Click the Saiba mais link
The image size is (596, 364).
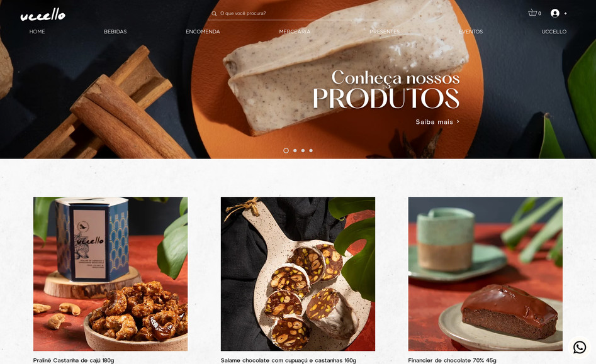434,122
